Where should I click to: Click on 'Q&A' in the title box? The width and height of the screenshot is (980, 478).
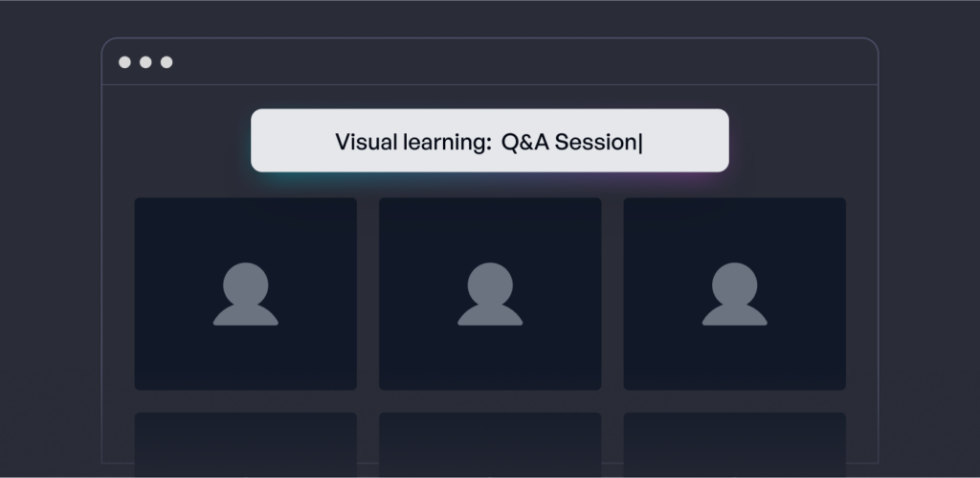click(525, 142)
